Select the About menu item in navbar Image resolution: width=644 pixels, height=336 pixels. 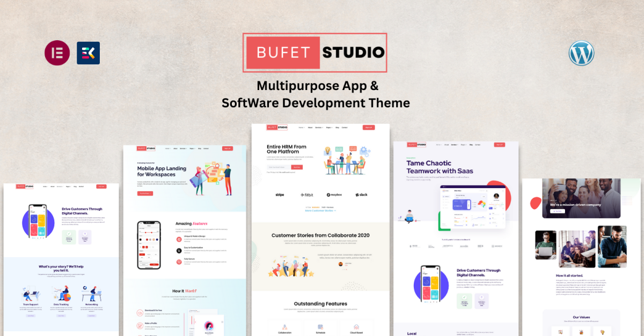point(310,127)
